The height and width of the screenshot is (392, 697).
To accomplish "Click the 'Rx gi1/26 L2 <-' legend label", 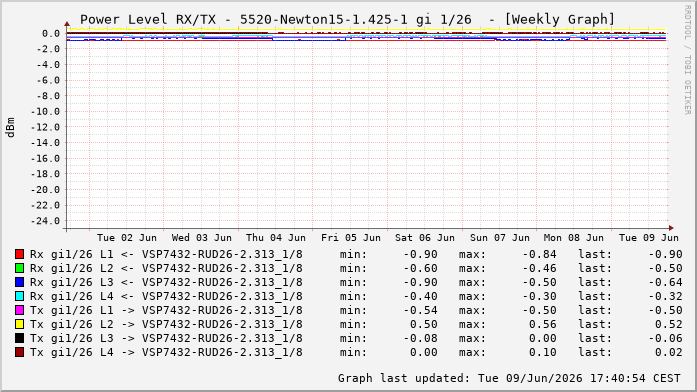I will 82,268.
